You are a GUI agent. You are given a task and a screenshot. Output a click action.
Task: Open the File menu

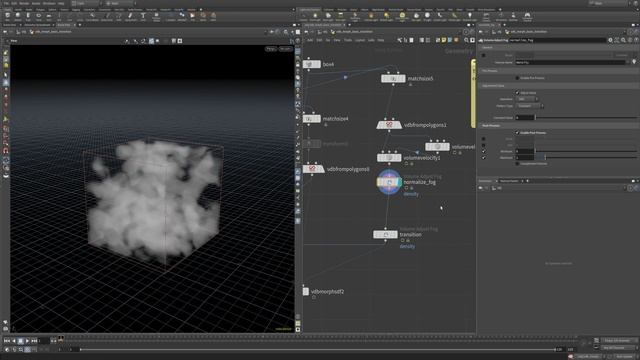(x=6, y=3)
